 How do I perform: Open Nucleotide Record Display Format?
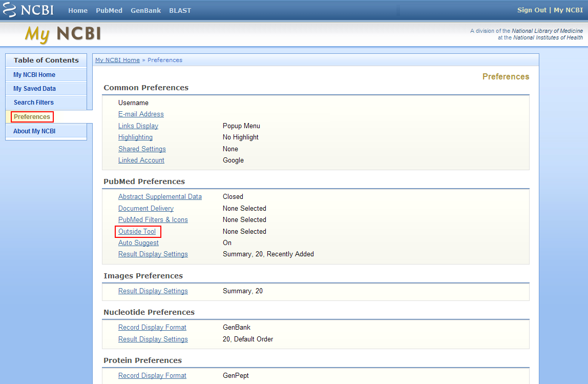pos(152,327)
